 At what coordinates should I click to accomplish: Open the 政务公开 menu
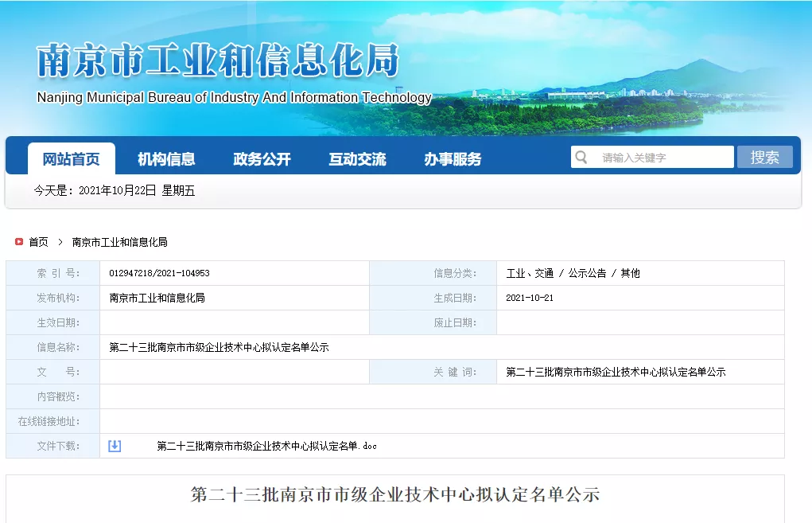click(x=263, y=158)
